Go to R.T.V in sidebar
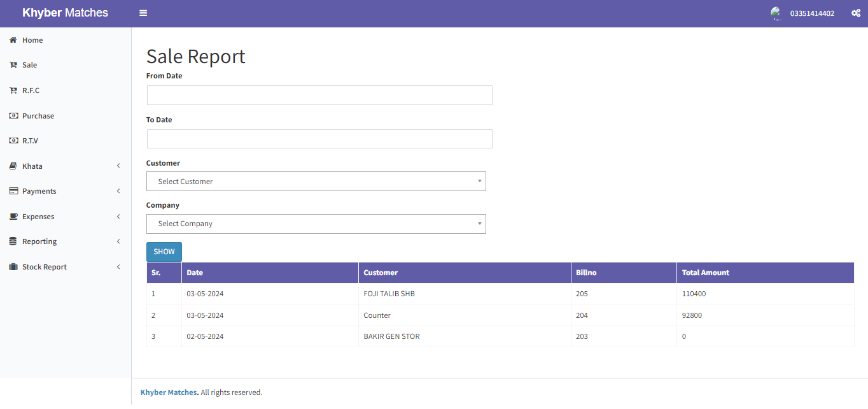Image resolution: width=868 pixels, height=409 pixels. 30,141
